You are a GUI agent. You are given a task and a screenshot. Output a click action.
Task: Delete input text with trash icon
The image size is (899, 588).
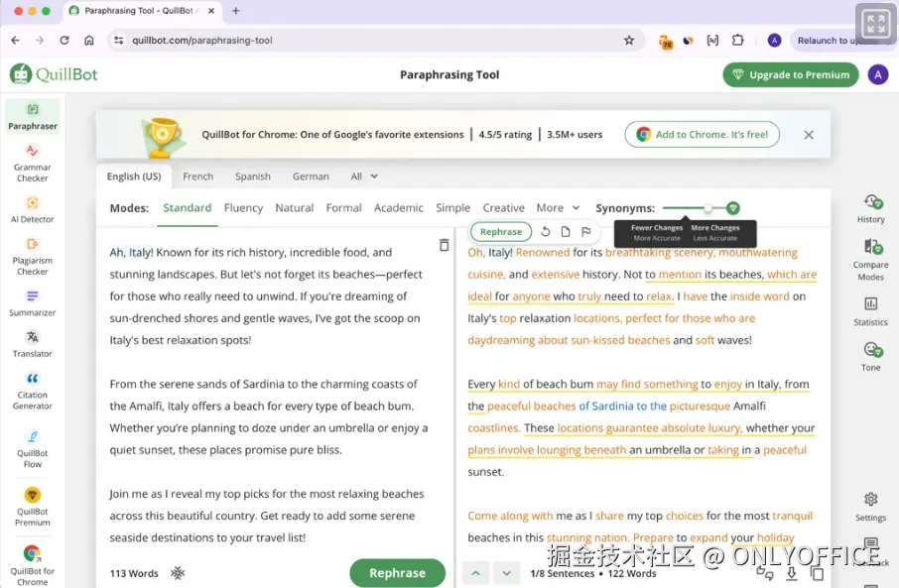[444, 245]
